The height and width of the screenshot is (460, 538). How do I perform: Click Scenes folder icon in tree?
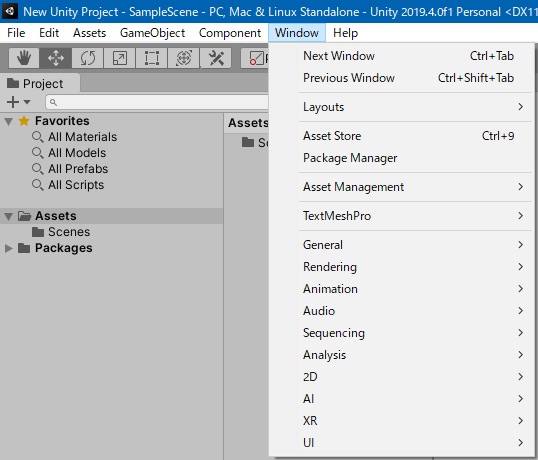(x=38, y=232)
